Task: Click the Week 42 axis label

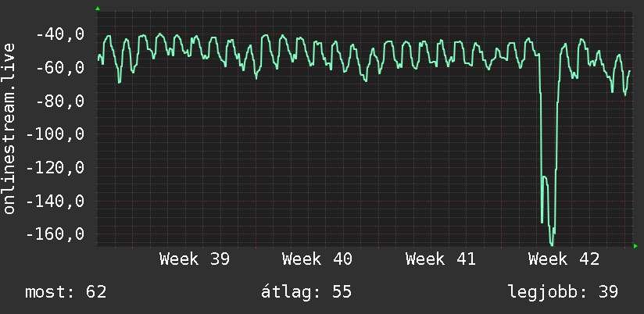Action: (564, 259)
